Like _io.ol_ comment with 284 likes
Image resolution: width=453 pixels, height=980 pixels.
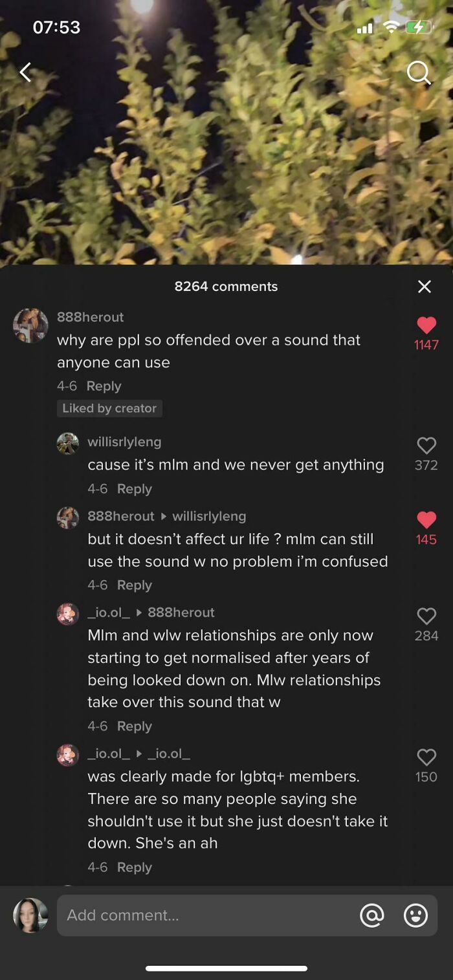click(x=426, y=616)
